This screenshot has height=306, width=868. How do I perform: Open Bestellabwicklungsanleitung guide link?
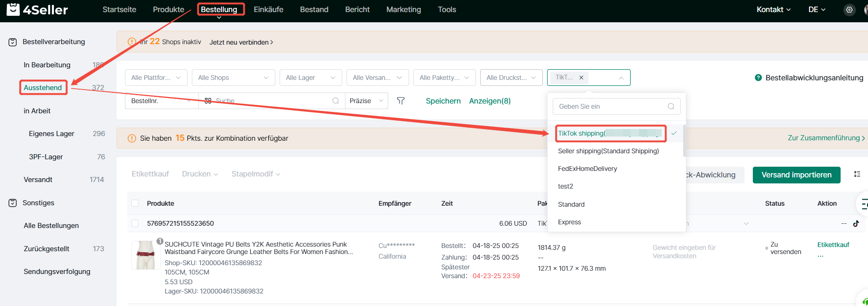click(814, 78)
